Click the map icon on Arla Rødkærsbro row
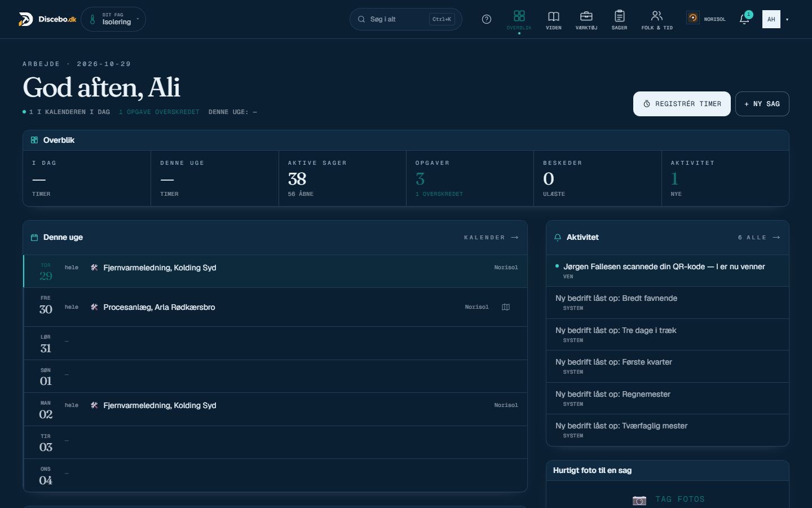Viewport: 812px width, 508px height. (506, 307)
